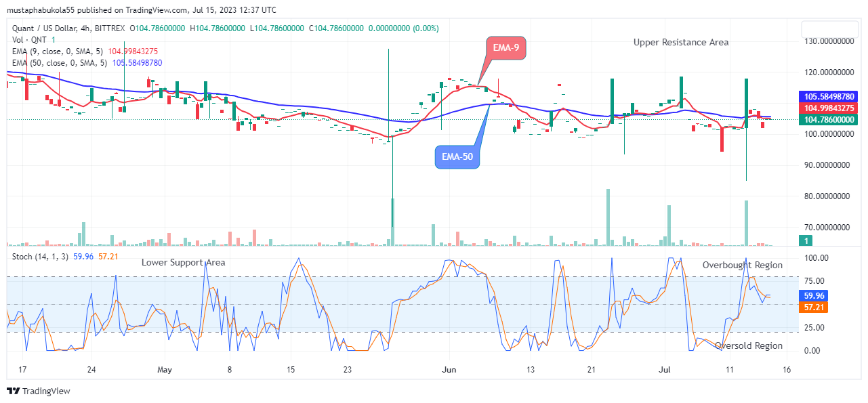
Task: Click the Vol · QNT legend entry
Action: 33,40
